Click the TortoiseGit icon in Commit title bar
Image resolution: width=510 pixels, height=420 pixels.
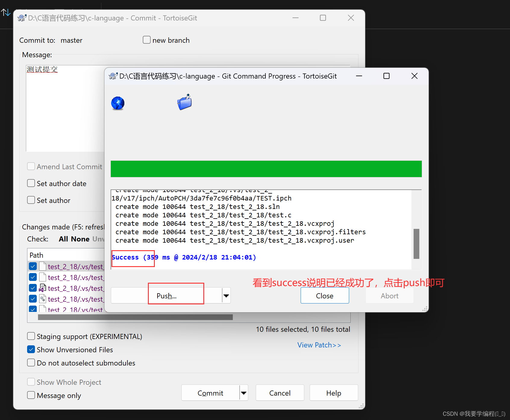pyautogui.click(x=22, y=18)
